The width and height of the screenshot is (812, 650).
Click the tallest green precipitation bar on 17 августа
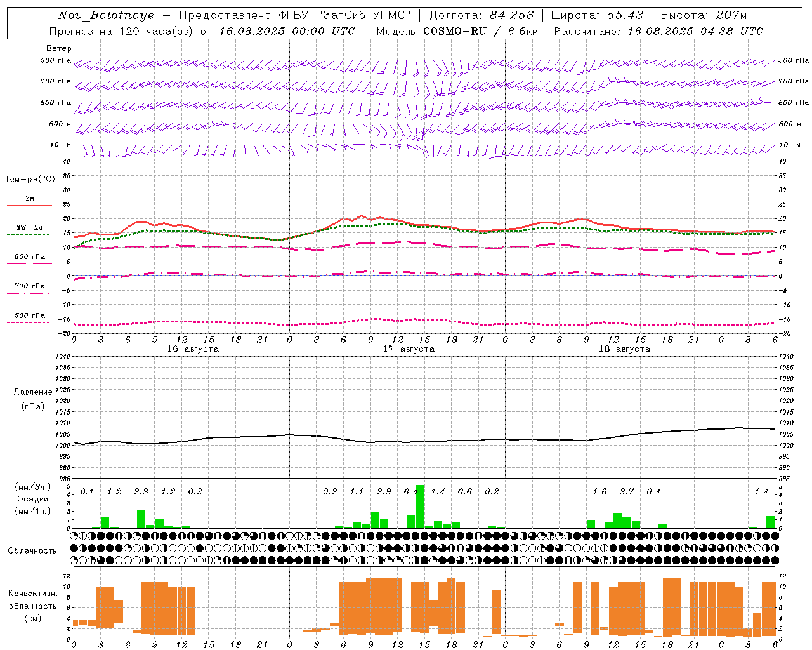click(420, 507)
